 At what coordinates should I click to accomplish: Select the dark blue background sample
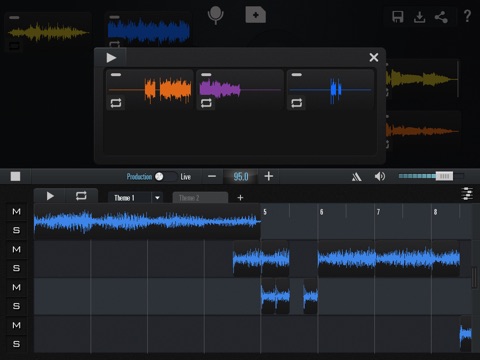pos(149,31)
